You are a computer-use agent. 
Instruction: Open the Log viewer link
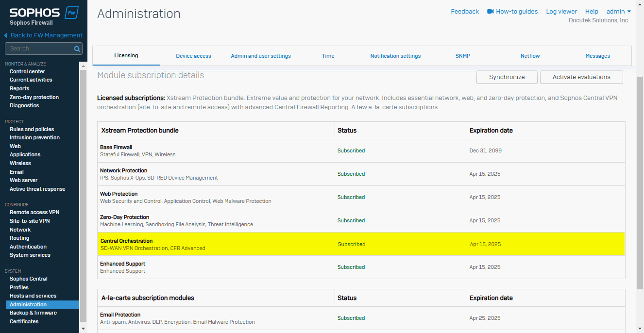point(561,11)
